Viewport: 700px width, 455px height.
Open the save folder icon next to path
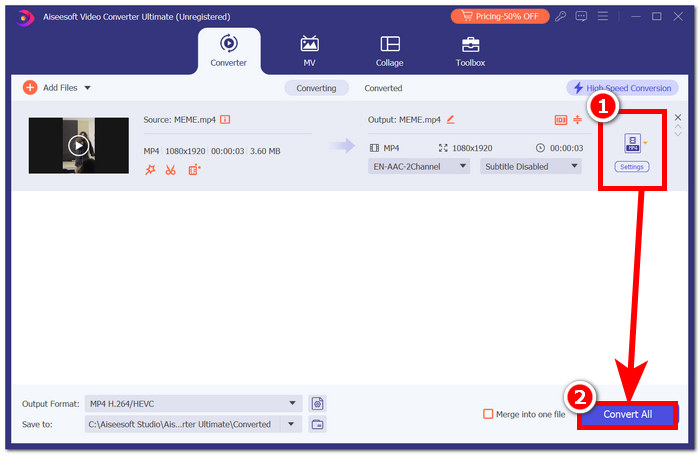tap(318, 424)
